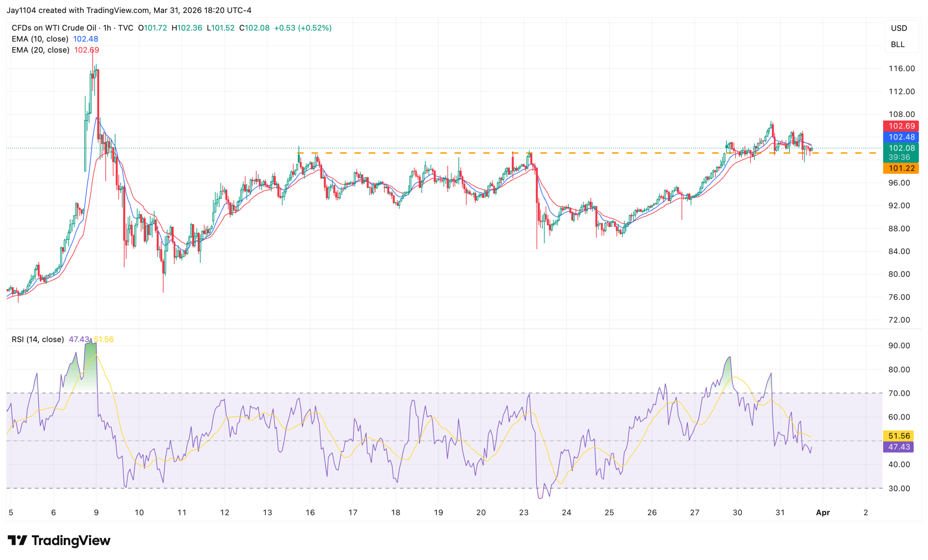Click the blue 102.48 EMA price tag
928x560 pixels.
[901, 137]
